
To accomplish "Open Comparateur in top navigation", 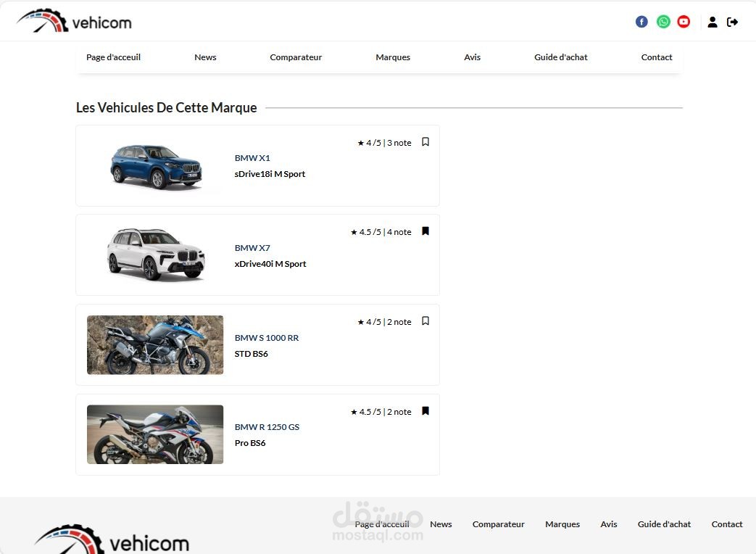I will (296, 57).
